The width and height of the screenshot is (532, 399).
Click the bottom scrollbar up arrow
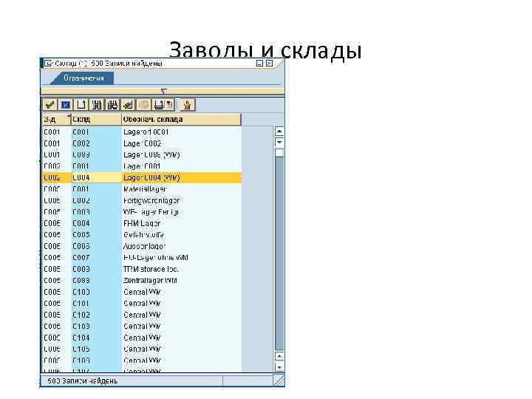coord(279,357)
